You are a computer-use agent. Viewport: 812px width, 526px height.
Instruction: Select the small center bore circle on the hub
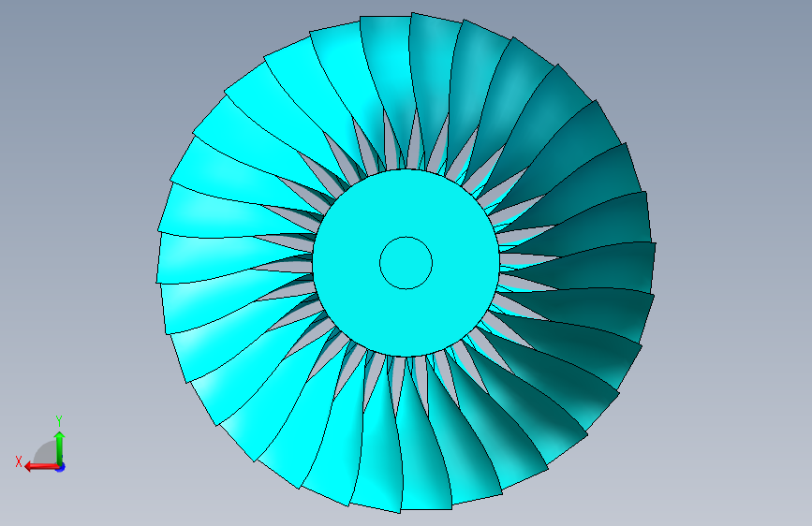coord(406,263)
